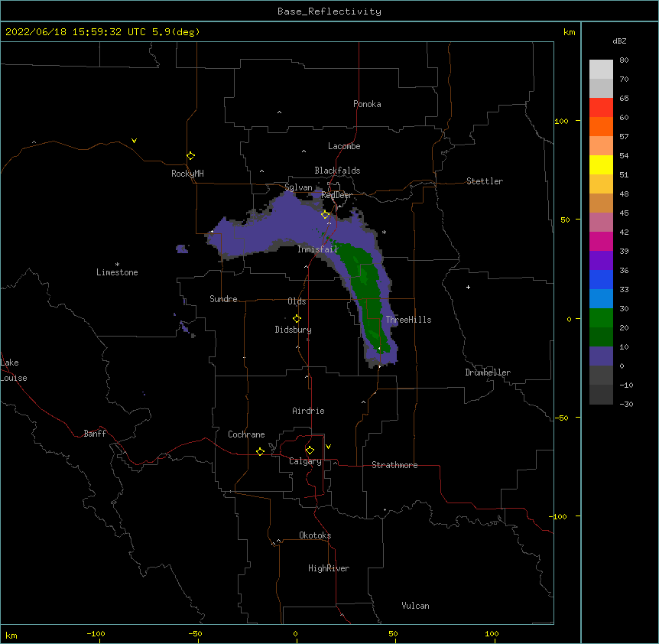Click the asterisk marker east of the echo
The width and height of the screenshot is (659, 644).
tap(384, 233)
